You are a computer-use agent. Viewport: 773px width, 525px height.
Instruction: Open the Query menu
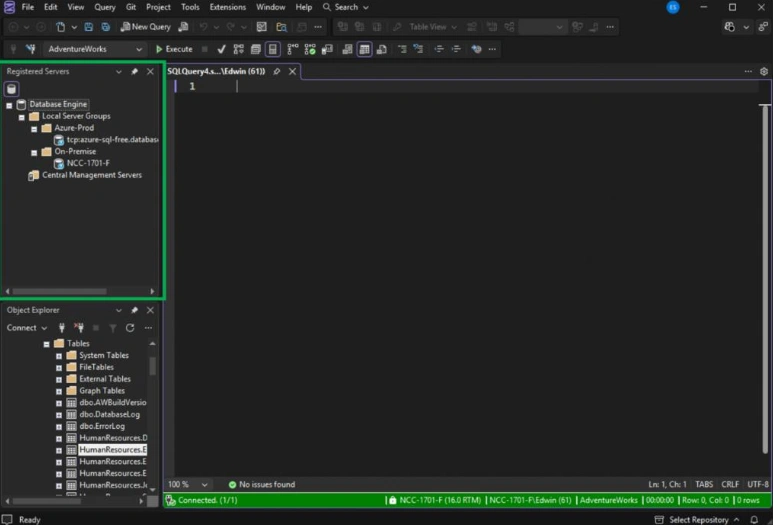105,7
